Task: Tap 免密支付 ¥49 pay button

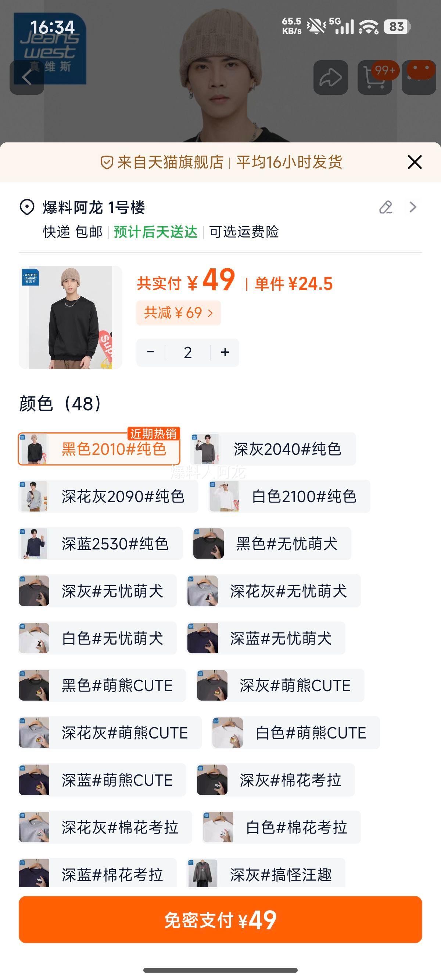Action: point(220,919)
